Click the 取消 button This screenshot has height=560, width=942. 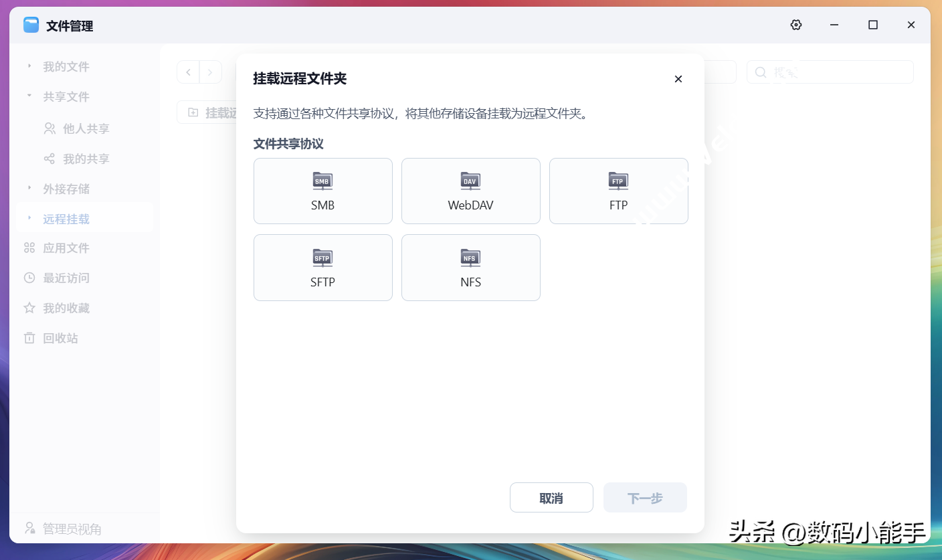click(x=551, y=498)
